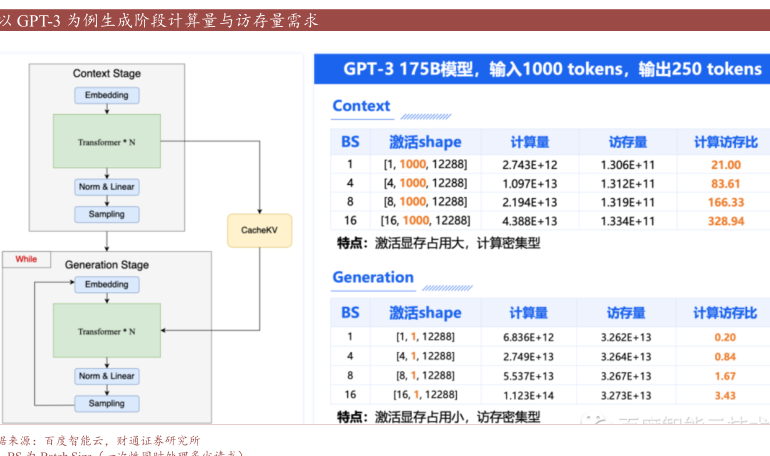
Task: Click the GPT-3 175B模型 blue banner title
Action: tap(552, 69)
